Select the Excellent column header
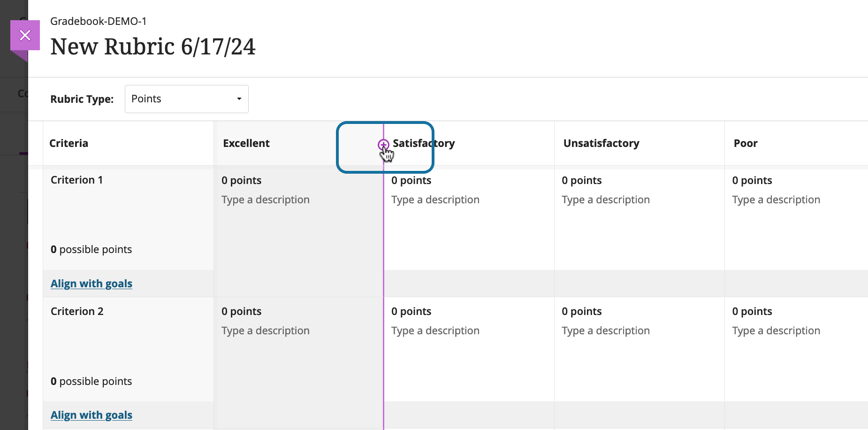Viewport: 868px width, 430px height. [246, 143]
